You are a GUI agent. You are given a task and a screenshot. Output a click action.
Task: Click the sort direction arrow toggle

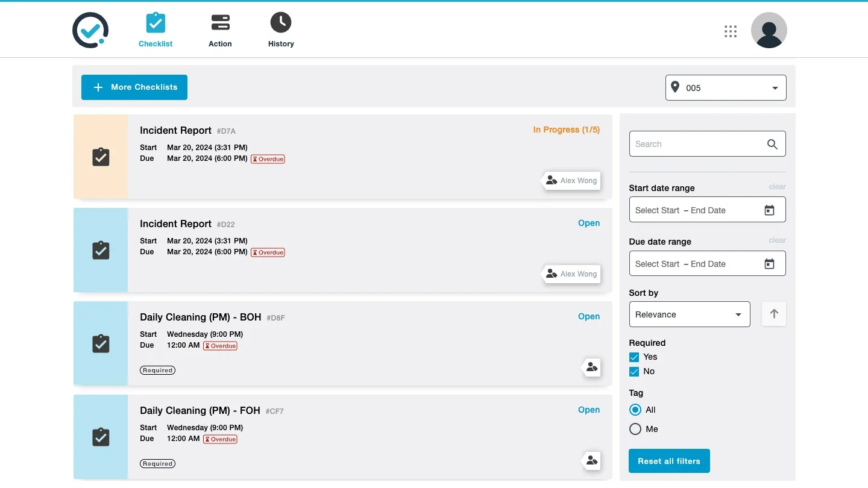pos(773,314)
